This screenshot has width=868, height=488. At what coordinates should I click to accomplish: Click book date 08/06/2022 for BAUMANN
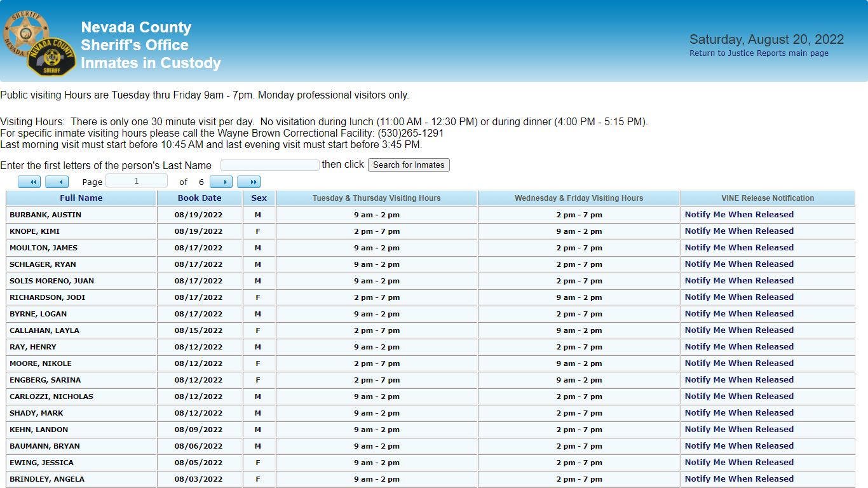[199, 446]
